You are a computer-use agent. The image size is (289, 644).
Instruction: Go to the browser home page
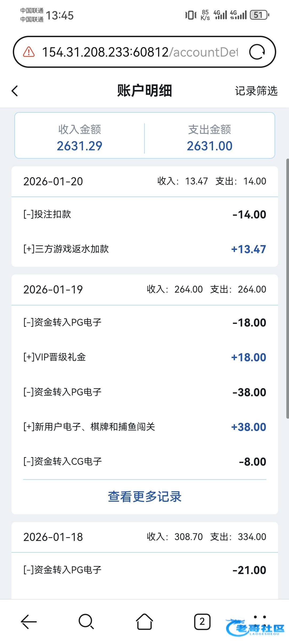(x=144, y=622)
